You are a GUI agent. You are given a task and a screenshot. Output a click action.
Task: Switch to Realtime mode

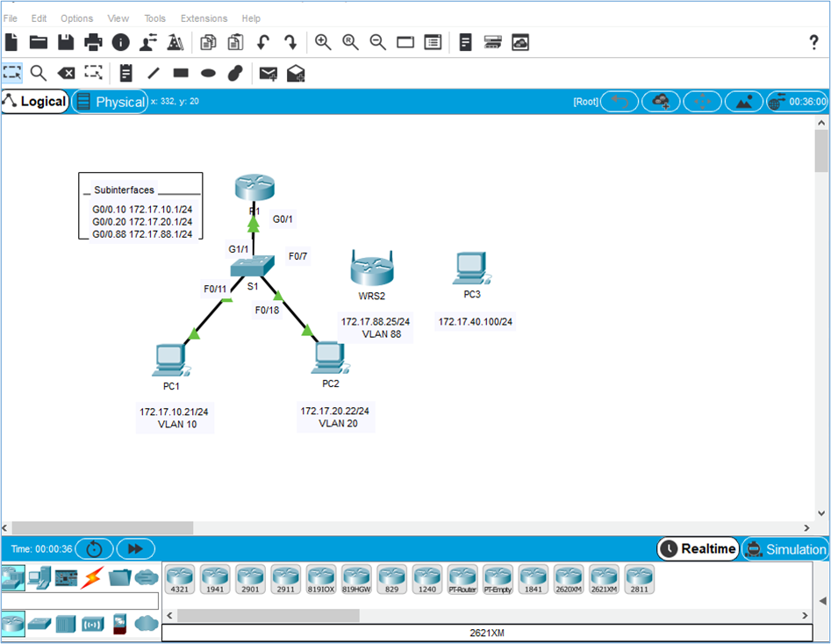(698, 549)
